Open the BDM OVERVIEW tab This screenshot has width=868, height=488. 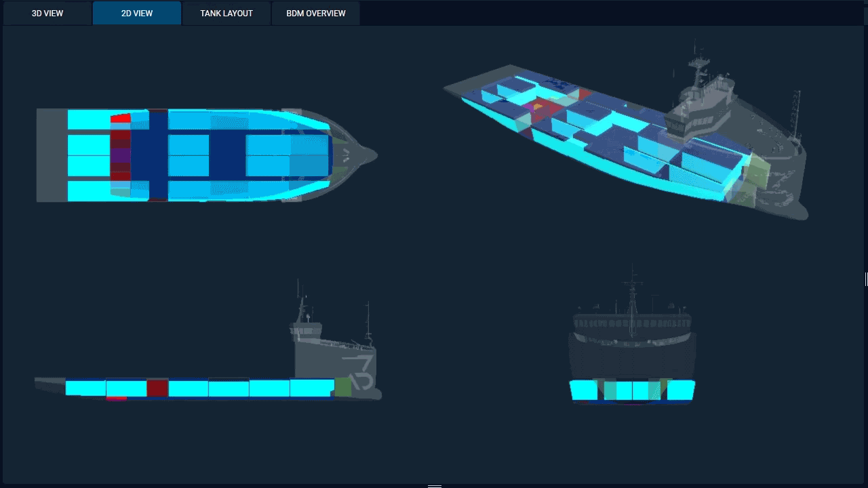coord(315,14)
